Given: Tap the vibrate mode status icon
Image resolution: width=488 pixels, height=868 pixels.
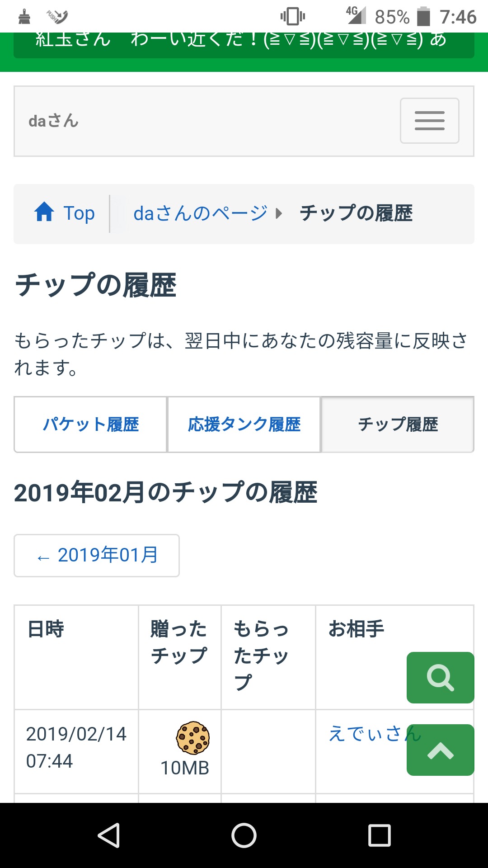Looking at the screenshot, I should [293, 17].
